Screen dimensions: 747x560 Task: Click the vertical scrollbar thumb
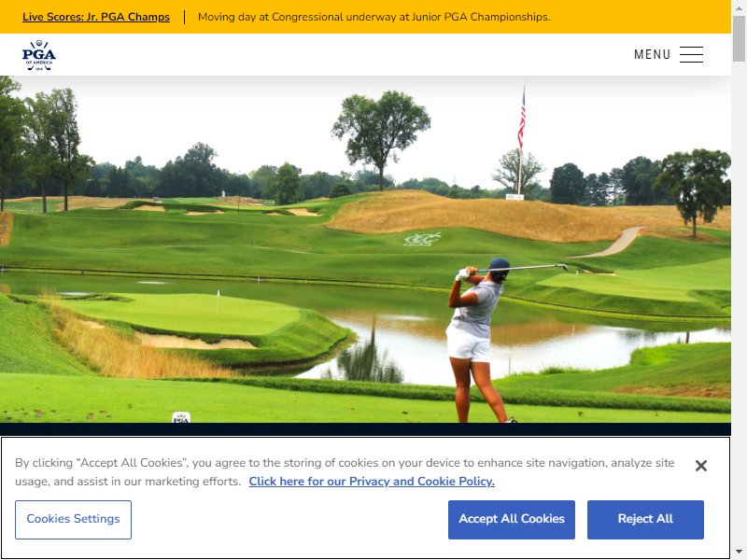(x=739, y=38)
